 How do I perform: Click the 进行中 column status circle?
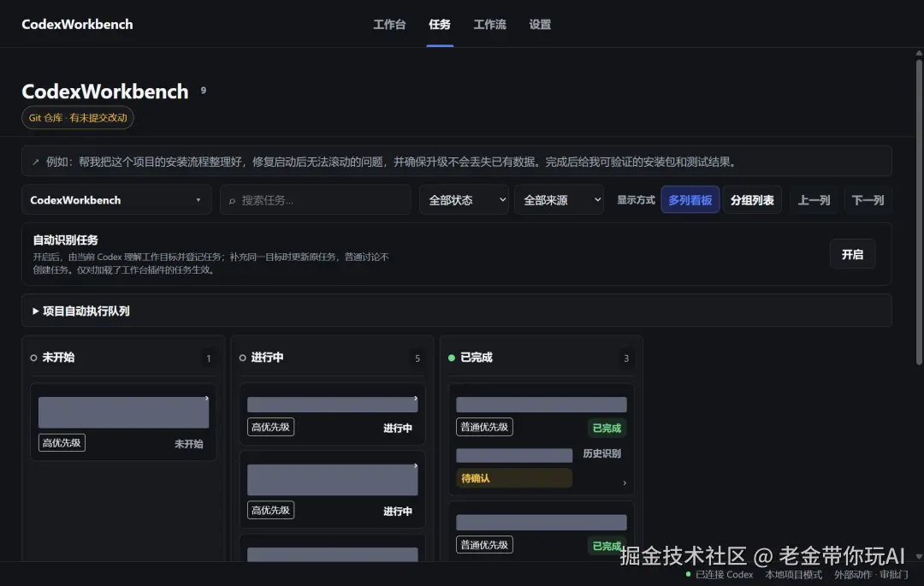point(243,358)
